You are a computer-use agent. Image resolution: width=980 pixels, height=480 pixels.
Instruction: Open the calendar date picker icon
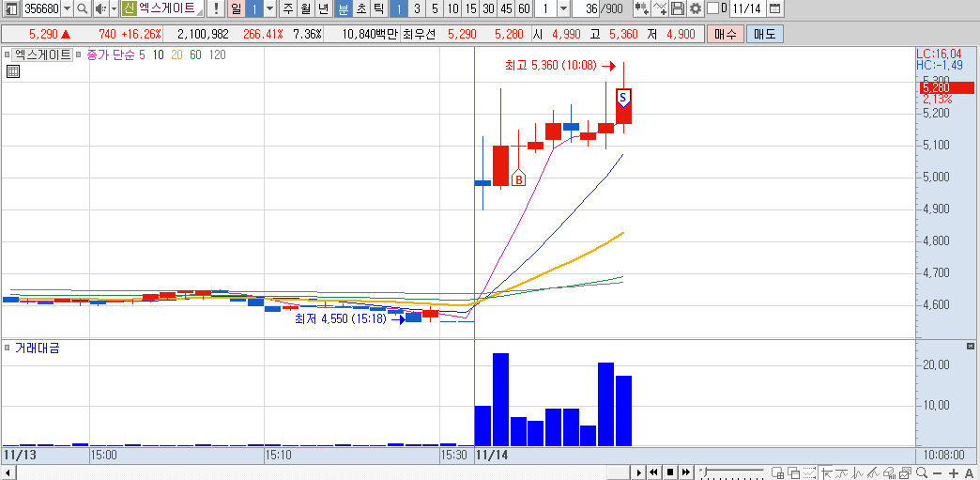point(774,8)
